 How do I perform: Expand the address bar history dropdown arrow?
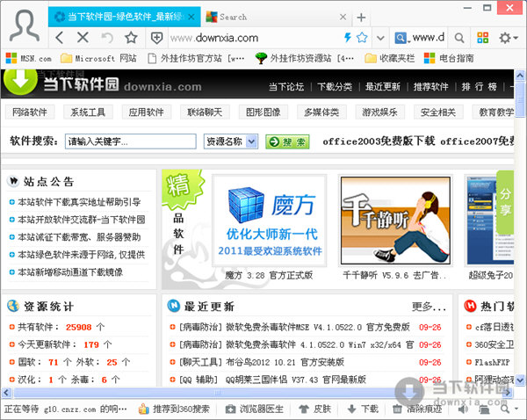point(380,38)
